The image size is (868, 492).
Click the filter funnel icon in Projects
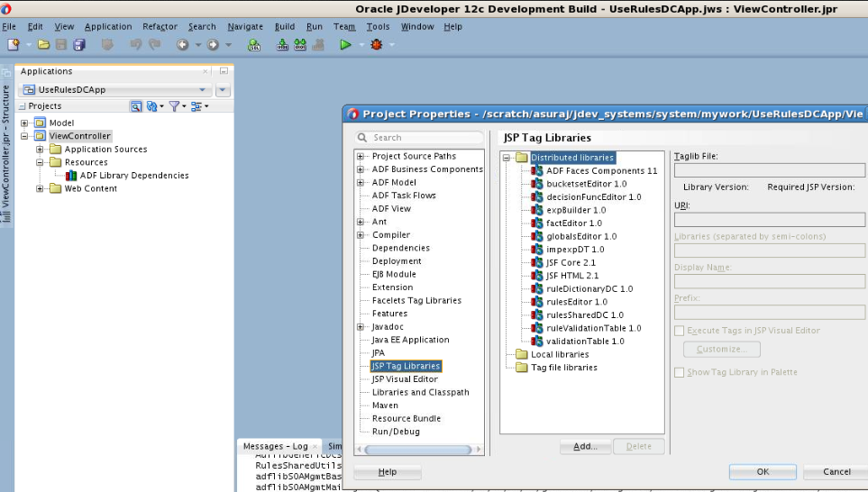click(174, 106)
